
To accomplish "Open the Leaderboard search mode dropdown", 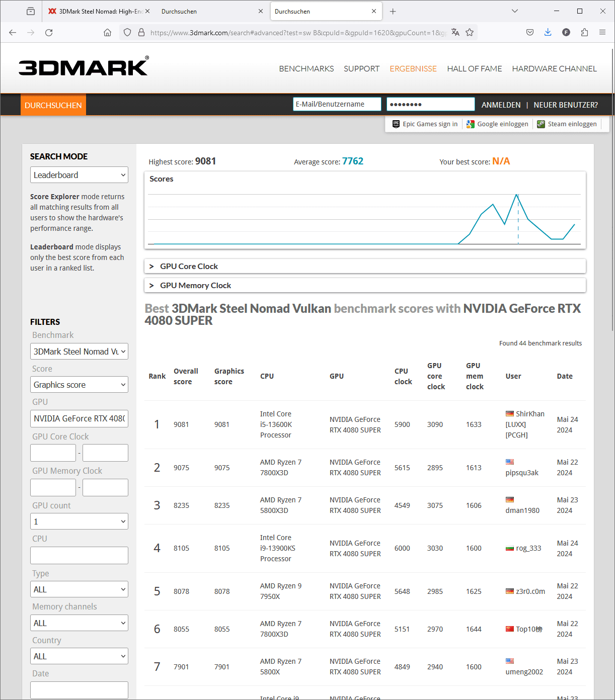I will click(x=79, y=175).
